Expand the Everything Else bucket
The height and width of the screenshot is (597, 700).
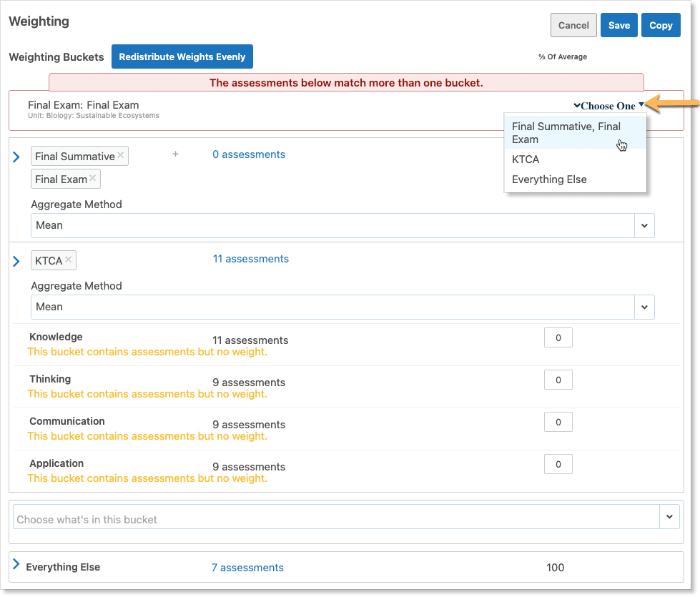(16, 565)
